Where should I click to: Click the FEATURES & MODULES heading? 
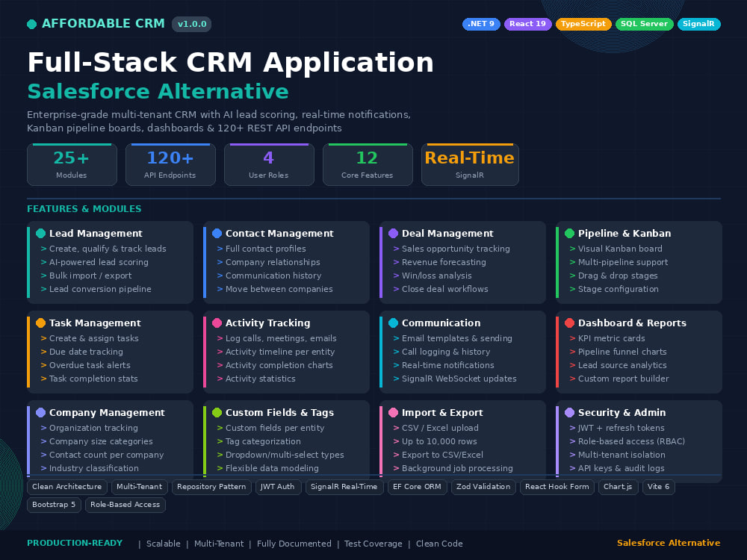click(x=84, y=208)
